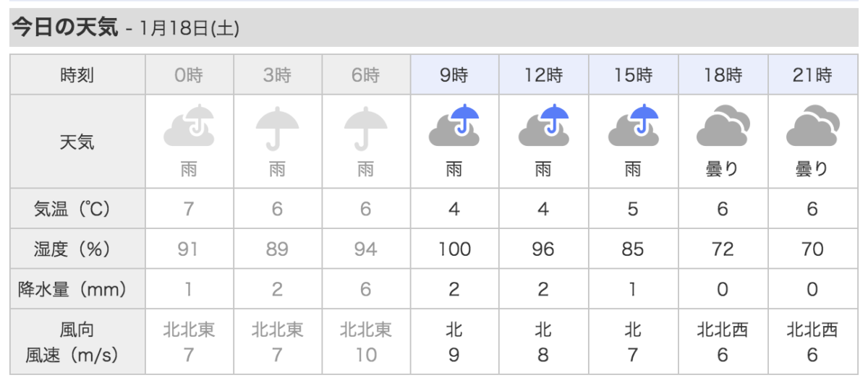Viewport: 868px width, 383px height.
Task: Click the 6時 gray umbrella icon
Action: click(x=366, y=129)
